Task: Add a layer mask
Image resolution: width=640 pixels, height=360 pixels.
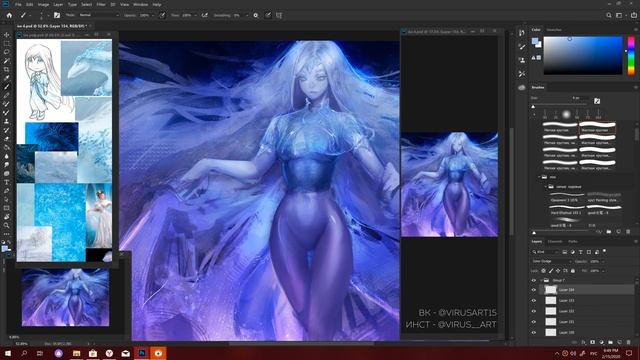Action: (592, 342)
